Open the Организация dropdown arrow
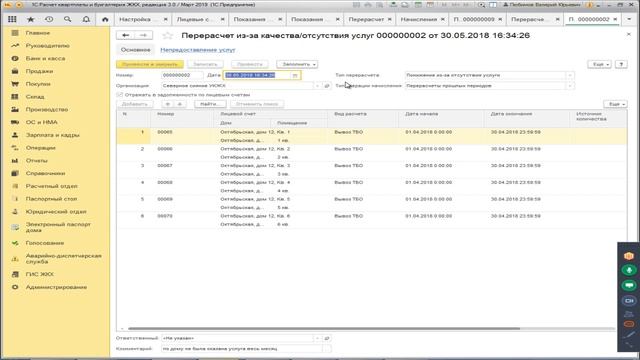Screen dimensions: 640x360 317,86
